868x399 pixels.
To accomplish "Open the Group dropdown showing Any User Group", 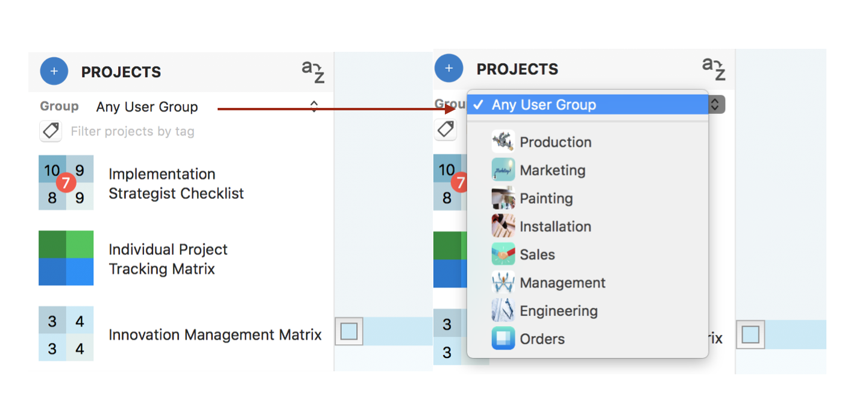I will point(146,107).
